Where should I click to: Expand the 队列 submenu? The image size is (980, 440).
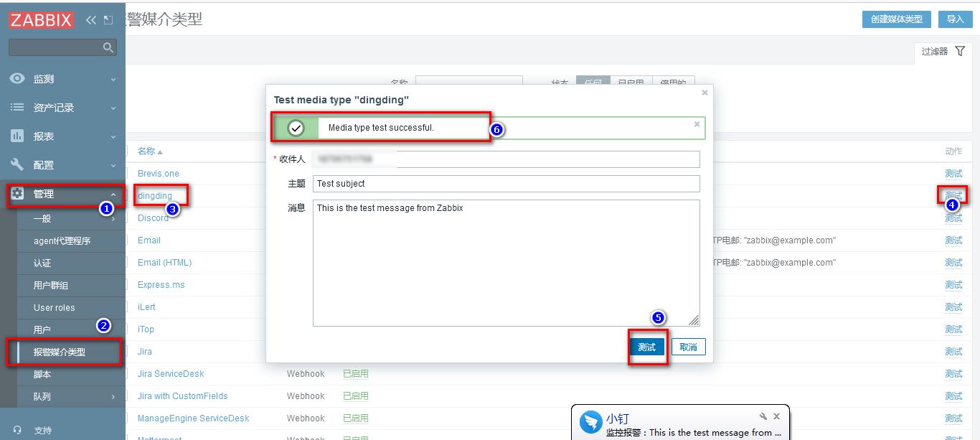[x=70, y=396]
